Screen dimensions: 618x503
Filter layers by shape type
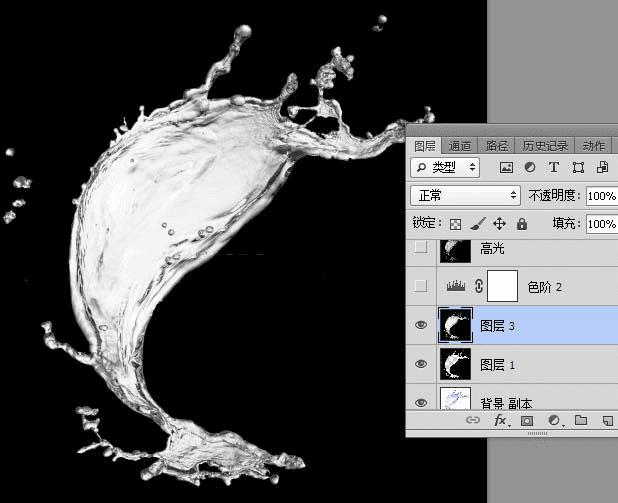coord(578,168)
